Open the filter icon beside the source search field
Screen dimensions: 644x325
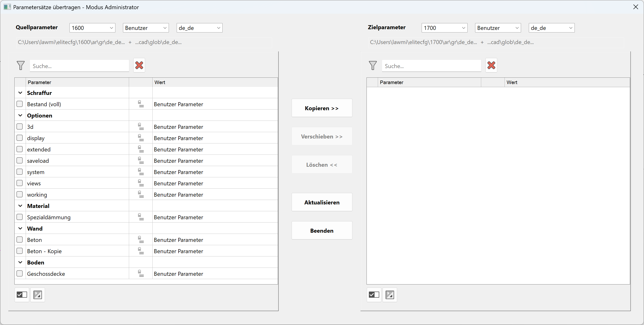coord(21,65)
